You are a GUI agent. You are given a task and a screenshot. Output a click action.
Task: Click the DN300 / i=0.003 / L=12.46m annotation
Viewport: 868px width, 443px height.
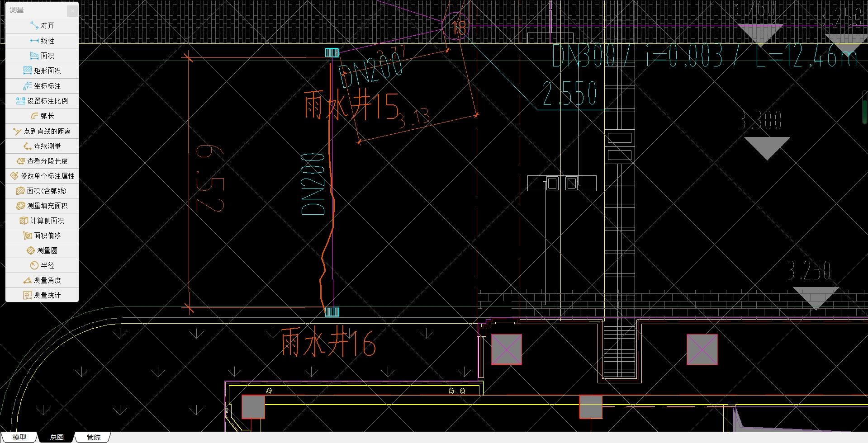pyautogui.click(x=705, y=56)
